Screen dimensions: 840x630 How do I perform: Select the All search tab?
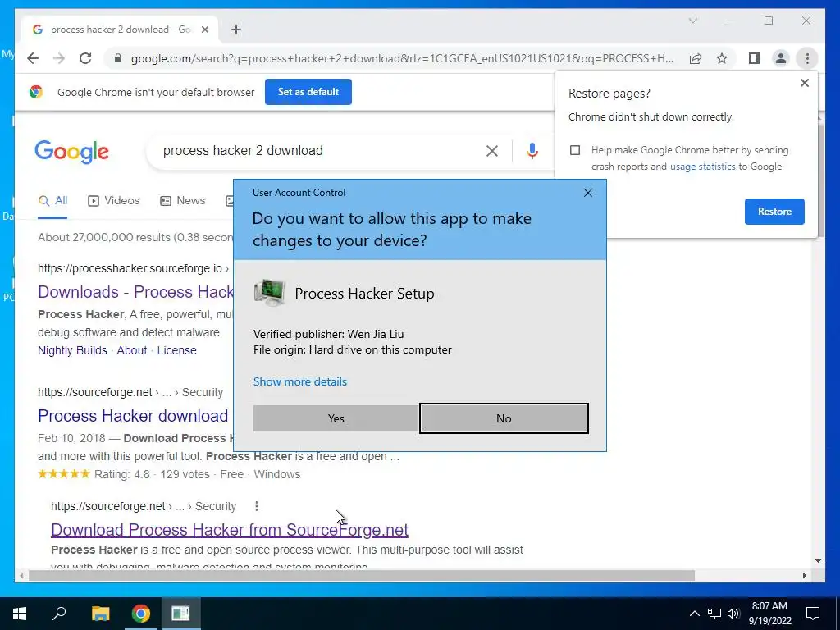click(52, 201)
